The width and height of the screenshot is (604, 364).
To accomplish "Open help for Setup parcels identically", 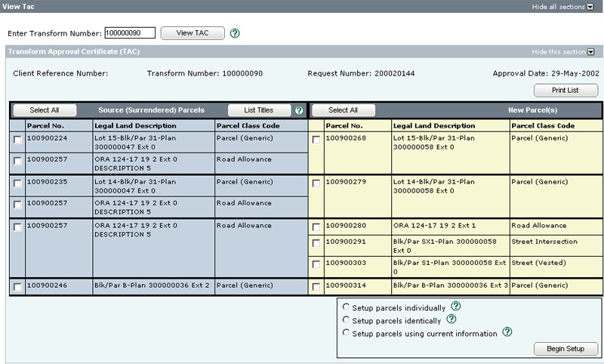I will [451, 319].
